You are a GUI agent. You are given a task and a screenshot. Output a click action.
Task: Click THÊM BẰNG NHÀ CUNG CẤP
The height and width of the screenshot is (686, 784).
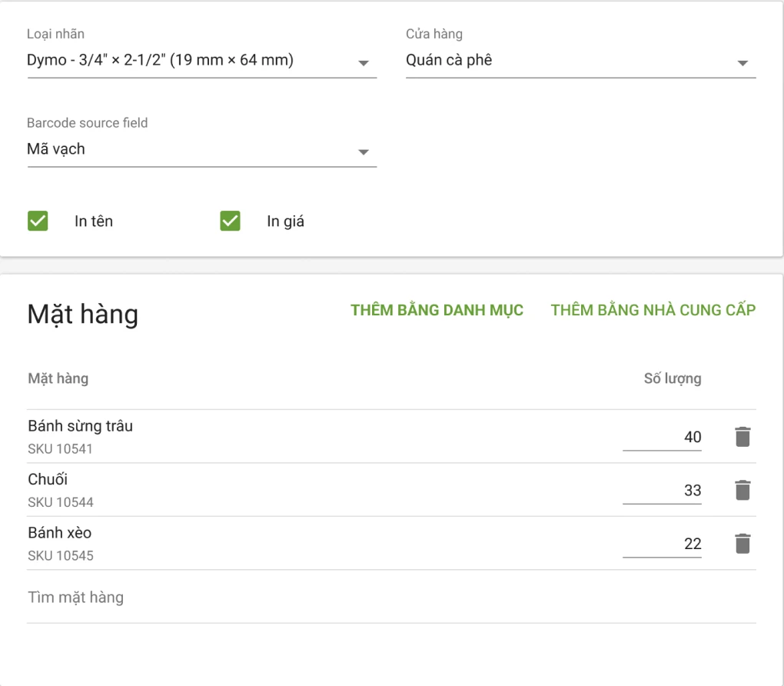coord(653,310)
